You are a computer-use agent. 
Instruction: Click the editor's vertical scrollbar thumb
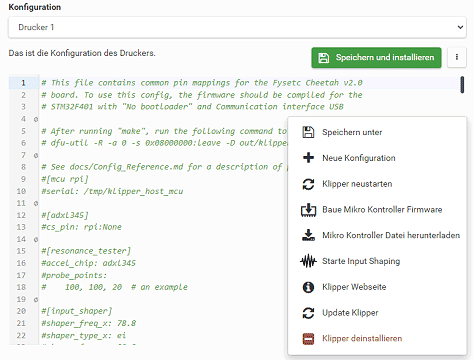(x=462, y=85)
